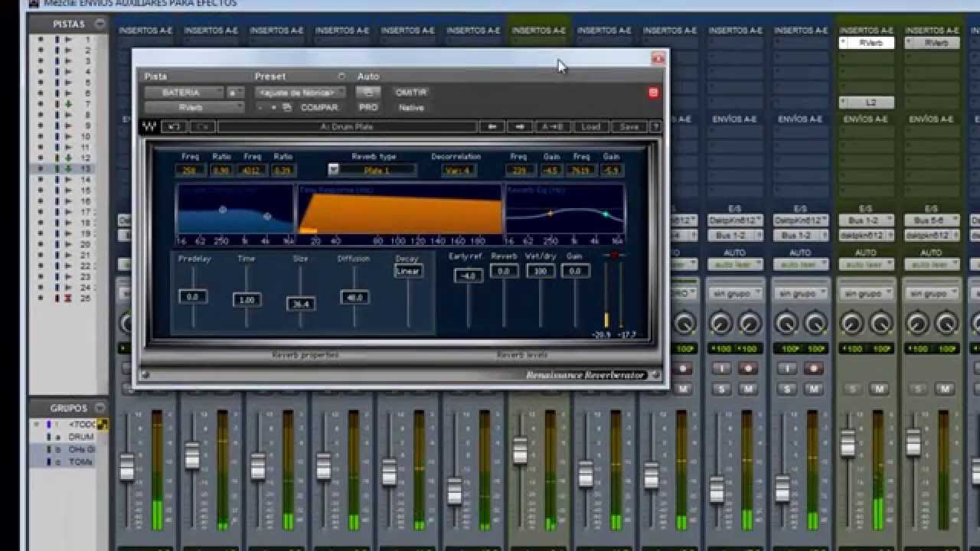Viewport: 980px width, 551px height.
Task: Open the RVerb insert on the Bus 5-6 strip
Action: (x=932, y=44)
